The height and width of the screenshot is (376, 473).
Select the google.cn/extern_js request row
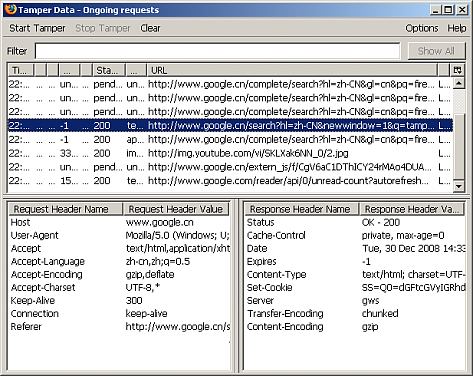tap(230, 167)
